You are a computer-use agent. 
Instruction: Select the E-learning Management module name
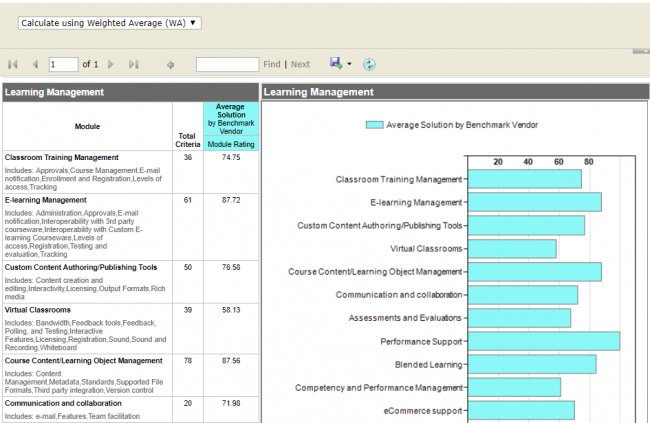click(46, 200)
